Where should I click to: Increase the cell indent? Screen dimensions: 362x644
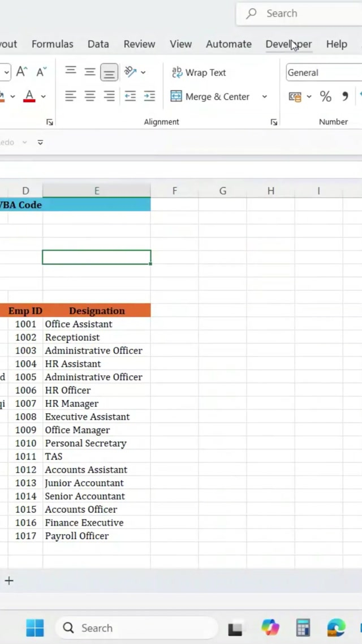pyautogui.click(x=149, y=96)
